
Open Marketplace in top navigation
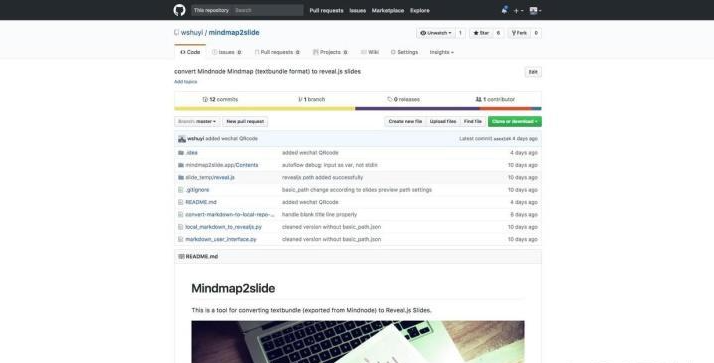click(388, 10)
